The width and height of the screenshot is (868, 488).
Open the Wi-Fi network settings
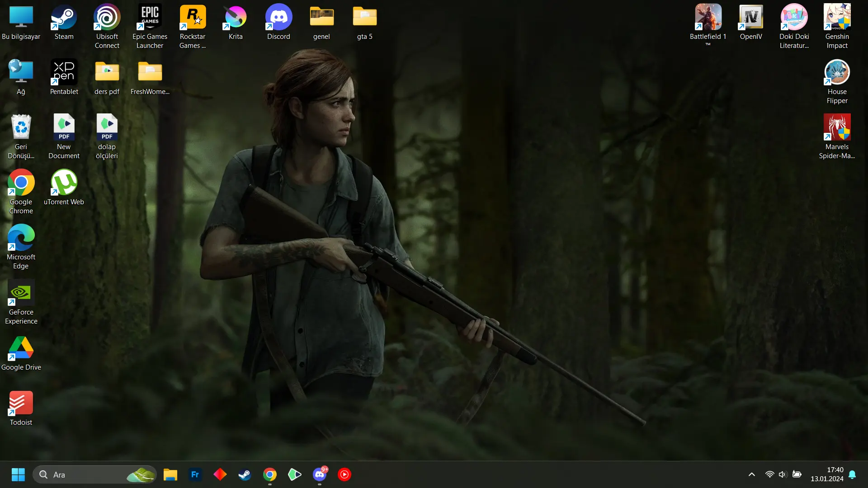click(769, 474)
